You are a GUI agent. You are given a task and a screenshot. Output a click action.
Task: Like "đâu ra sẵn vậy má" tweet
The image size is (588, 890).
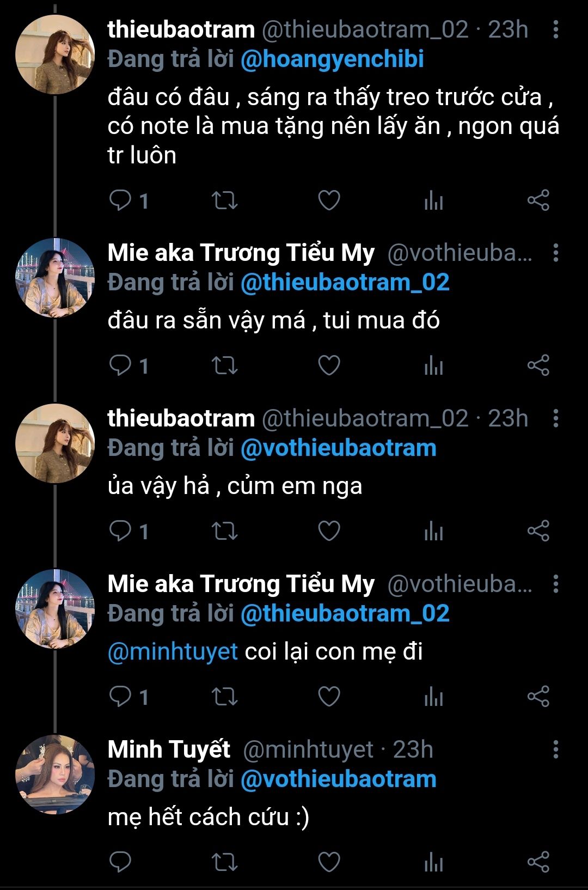[329, 365]
